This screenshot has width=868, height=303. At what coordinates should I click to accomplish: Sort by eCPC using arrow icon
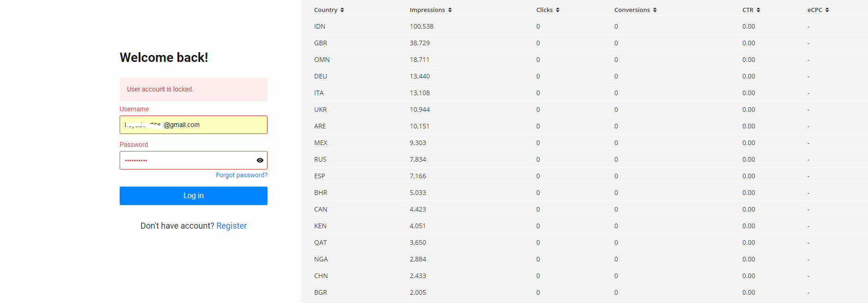point(827,10)
